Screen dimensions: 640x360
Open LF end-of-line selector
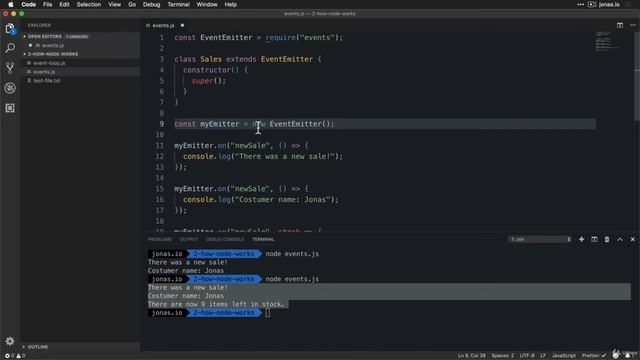tap(543, 356)
